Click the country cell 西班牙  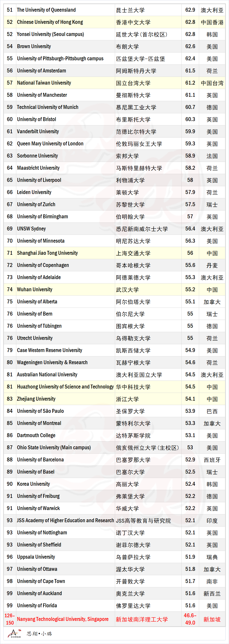[212, 460]
